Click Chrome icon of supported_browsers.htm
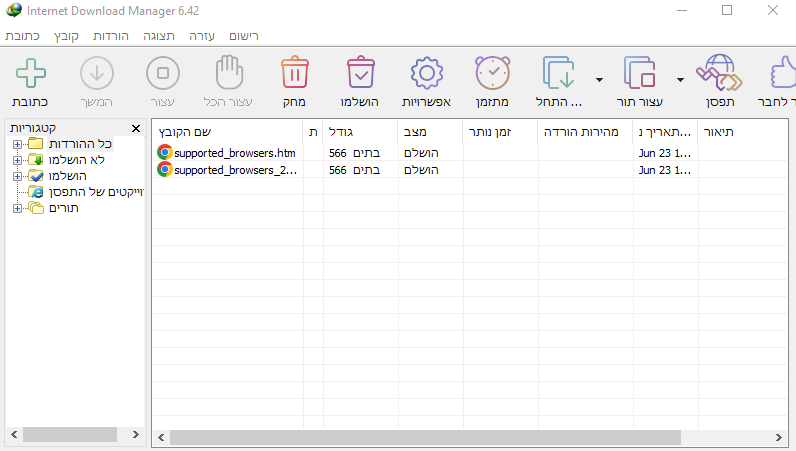Screen dimensions: 796x451 [x=164, y=152]
